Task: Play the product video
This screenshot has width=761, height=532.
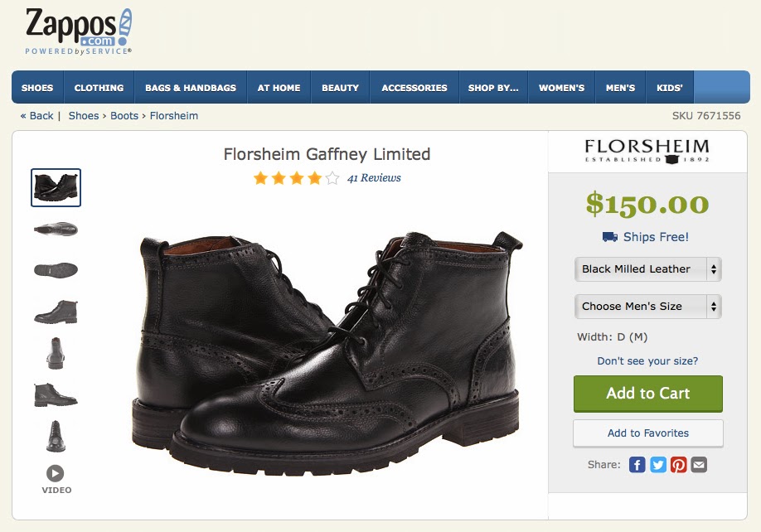Action: tap(56, 475)
